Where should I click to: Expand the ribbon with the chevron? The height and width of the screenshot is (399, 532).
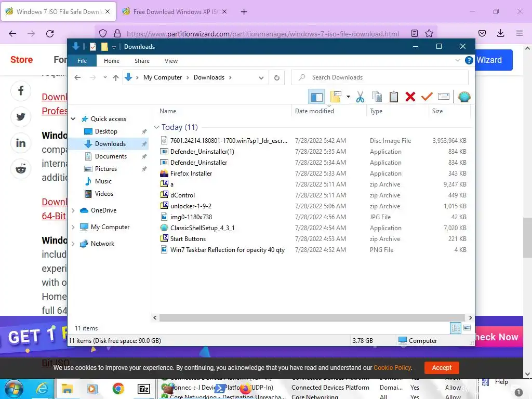coord(457,60)
